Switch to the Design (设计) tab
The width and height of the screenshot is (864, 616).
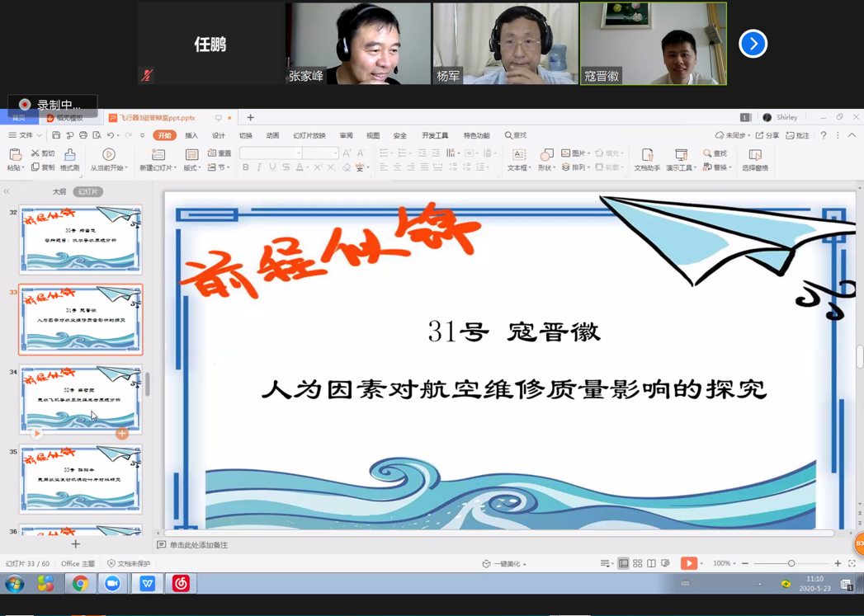pyautogui.click(x=219, y=135)
